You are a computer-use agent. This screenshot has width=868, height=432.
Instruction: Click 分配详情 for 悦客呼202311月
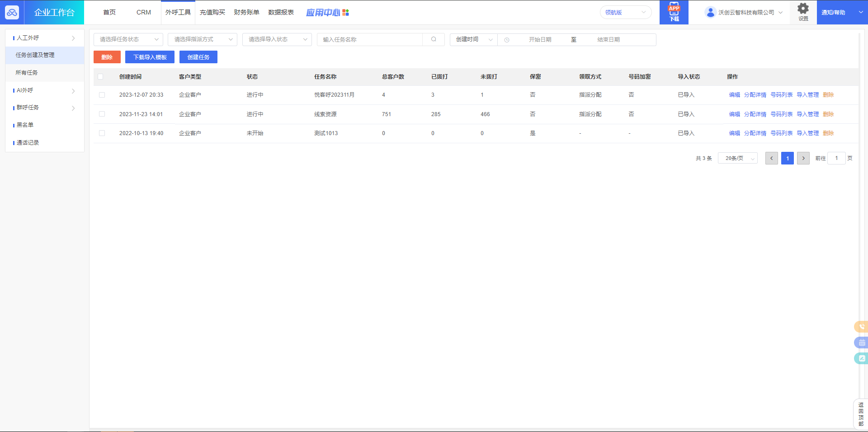pyautogui.click(x=755, y=95)
